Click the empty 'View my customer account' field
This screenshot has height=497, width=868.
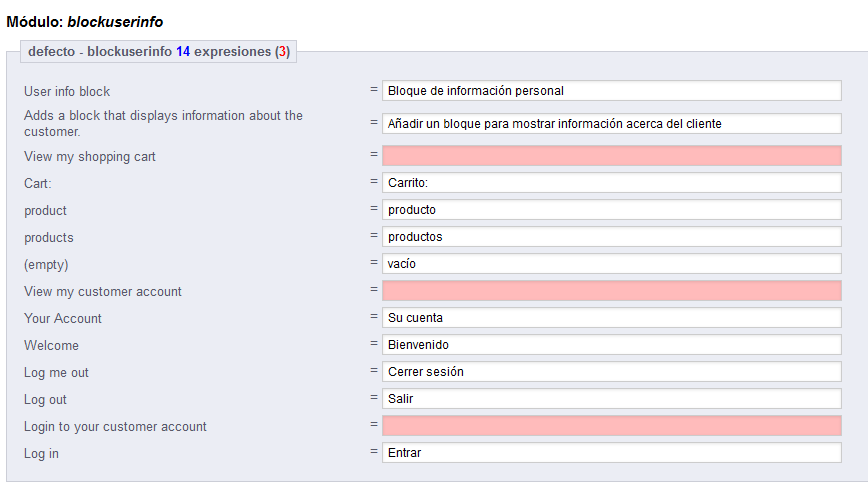tap(611, 291)
